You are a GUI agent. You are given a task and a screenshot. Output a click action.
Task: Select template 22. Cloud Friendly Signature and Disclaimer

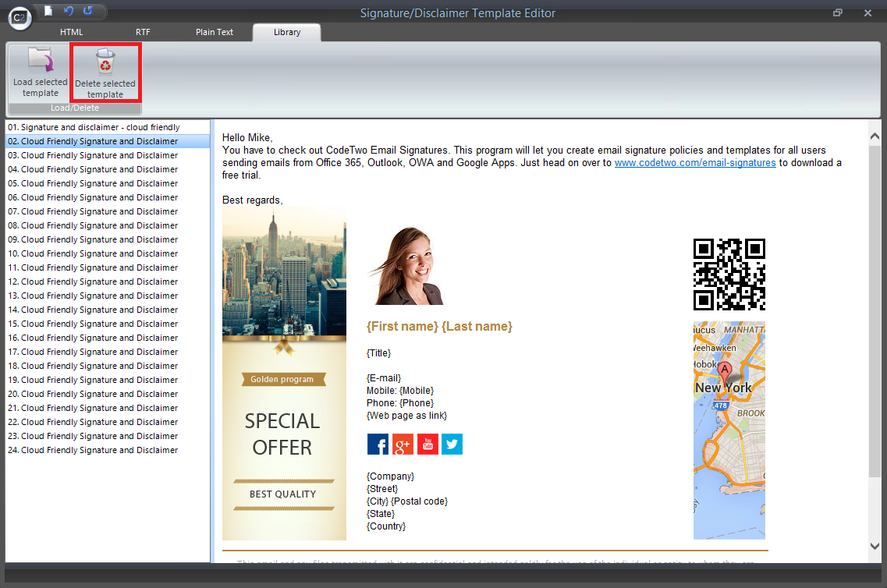pyautogui.click(x=108, y=422)
